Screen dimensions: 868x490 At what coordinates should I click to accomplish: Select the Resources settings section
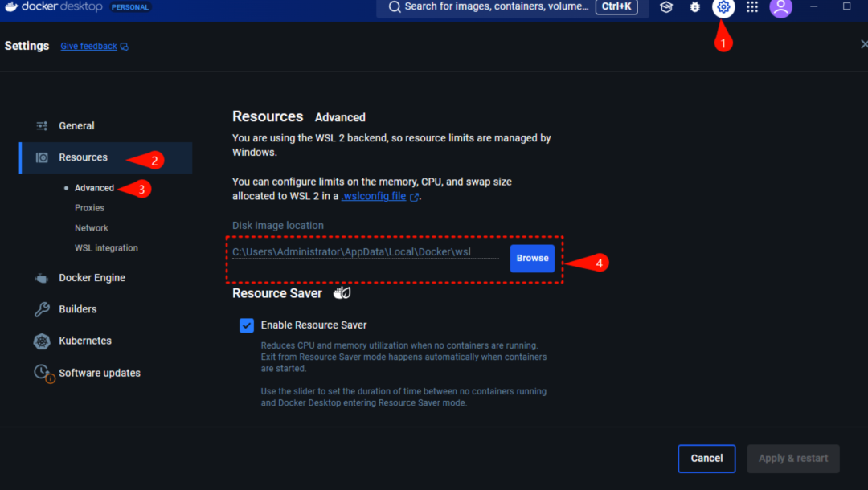pyautogui.click(x=105, y=157)
